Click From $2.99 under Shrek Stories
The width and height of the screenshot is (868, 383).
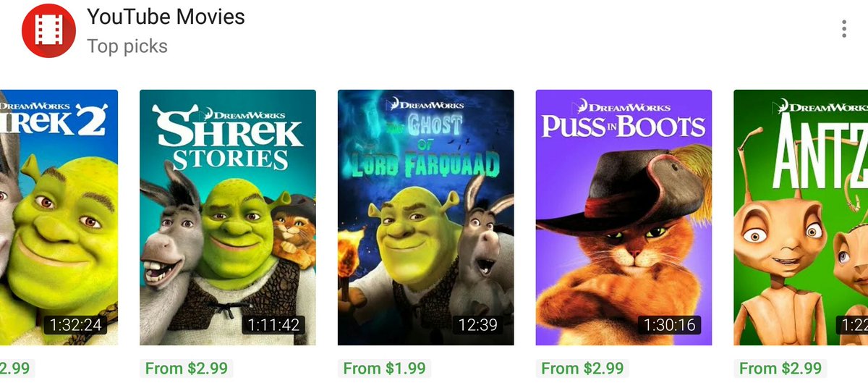[x=187, y=369]
